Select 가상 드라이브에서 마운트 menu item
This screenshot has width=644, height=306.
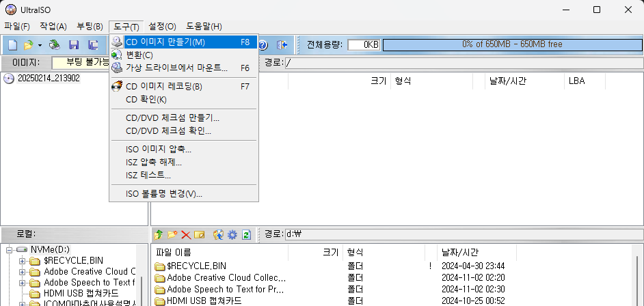(x=176, y=68)
